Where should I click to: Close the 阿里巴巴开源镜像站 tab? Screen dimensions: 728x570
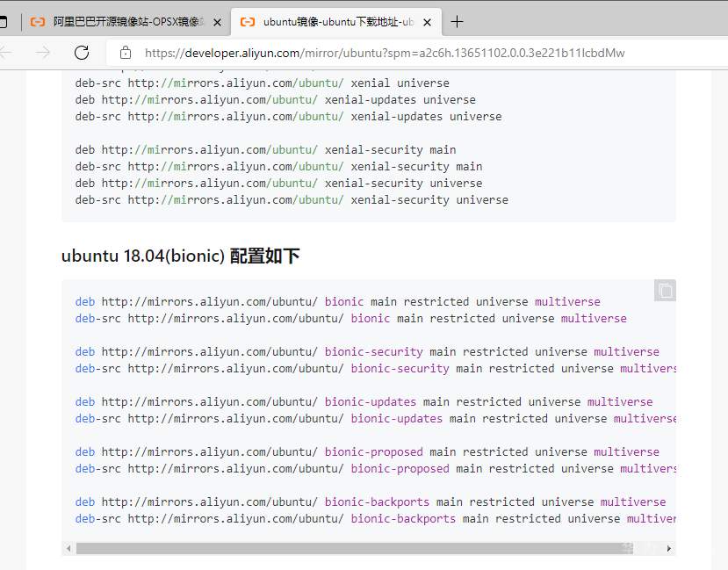pos(217,22)
